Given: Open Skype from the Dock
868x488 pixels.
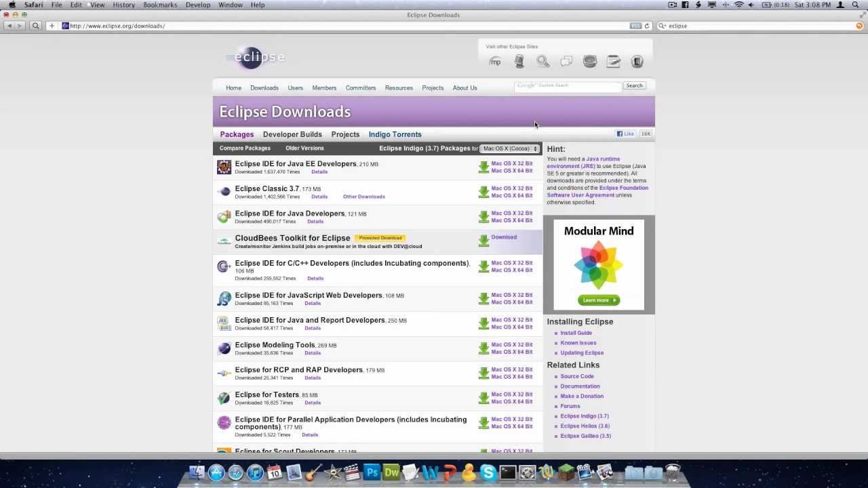Looking at the screenshot, I should pos(488,472).
